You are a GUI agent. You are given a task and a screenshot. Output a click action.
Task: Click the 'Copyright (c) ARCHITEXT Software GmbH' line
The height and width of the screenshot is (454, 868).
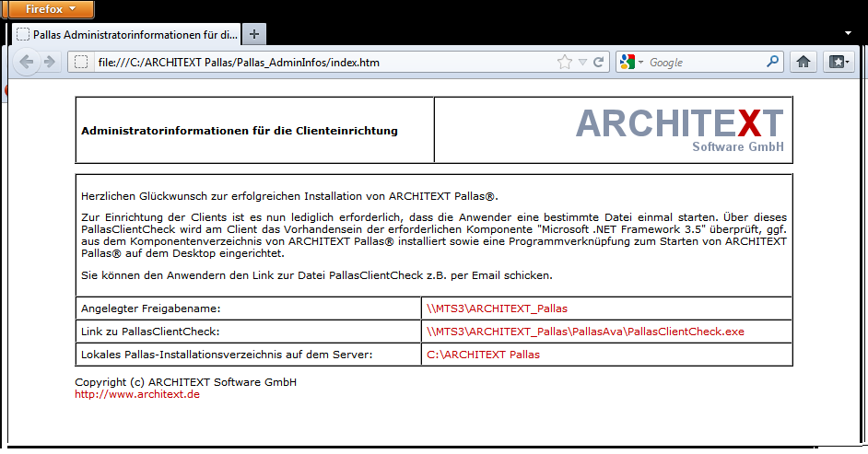point(185,382)
